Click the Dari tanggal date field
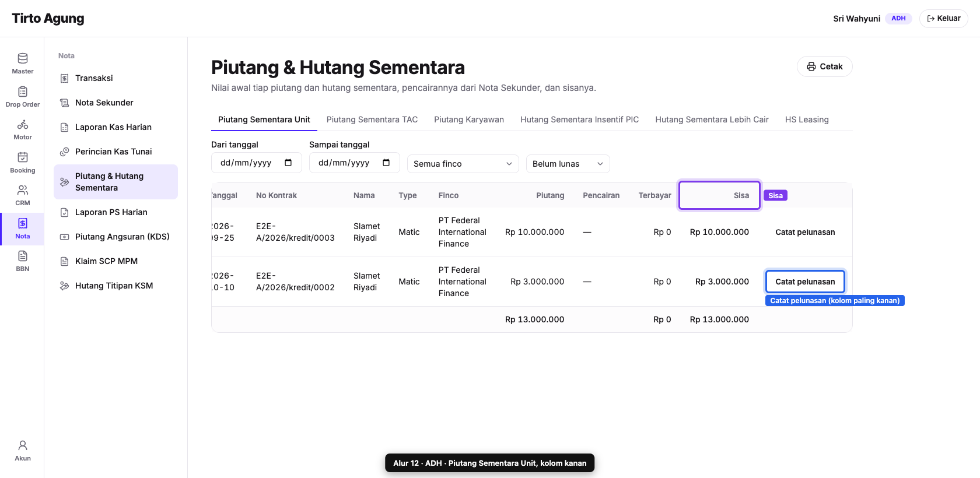The image size is (980, 478). coord(257,163)
